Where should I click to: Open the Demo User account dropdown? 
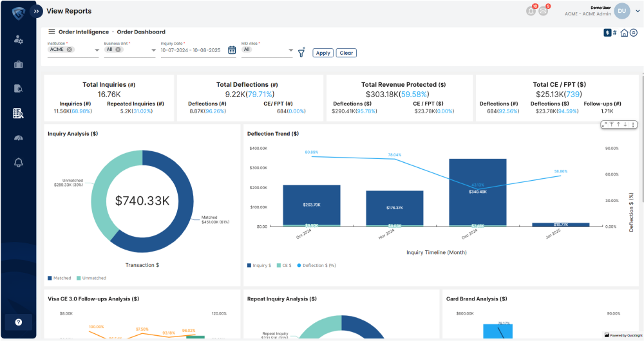638,11
